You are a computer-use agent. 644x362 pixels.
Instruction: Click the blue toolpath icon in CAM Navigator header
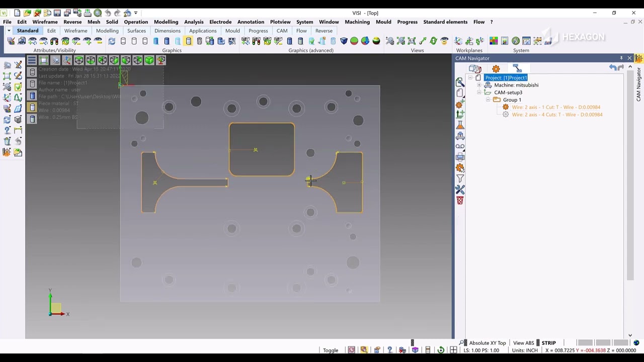517,68
